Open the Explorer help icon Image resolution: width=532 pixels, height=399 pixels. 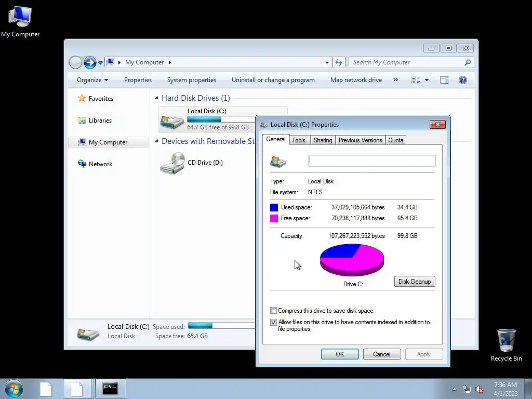(x=463, y=80)
